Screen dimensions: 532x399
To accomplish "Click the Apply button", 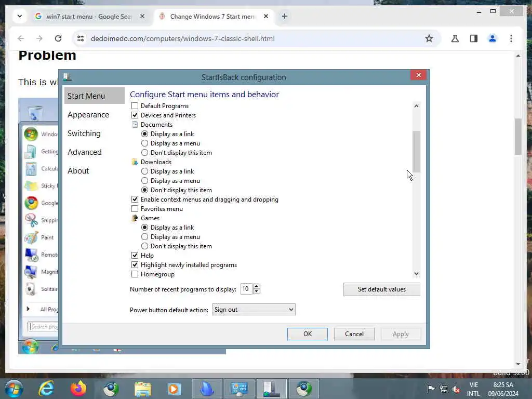I will coord(401,334).
